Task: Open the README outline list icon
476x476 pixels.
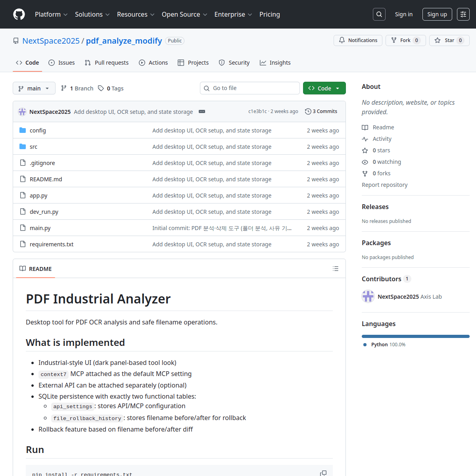Action: coord(336,269)
